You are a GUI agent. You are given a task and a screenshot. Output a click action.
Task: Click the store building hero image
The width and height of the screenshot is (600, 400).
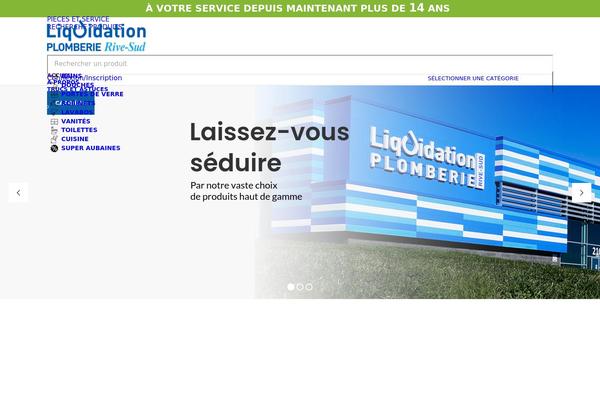(427, 192)
